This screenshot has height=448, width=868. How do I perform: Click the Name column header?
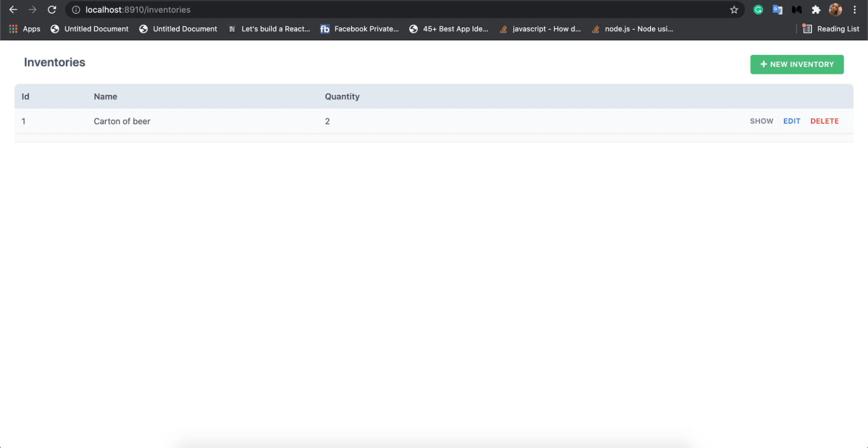(x=106, y=97)
